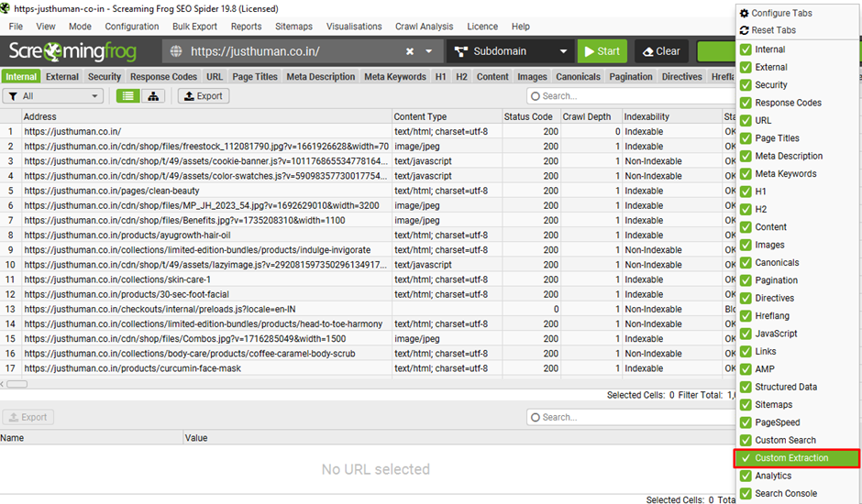This screenshot has height=504, width=862.
Task: Toggle the Hreflang checkbox
Action: tap(746, 316)
